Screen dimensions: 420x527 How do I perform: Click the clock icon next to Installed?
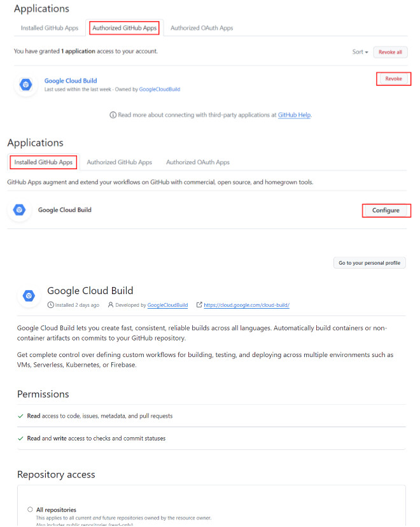pyautogui.click(x=50, y=306)
